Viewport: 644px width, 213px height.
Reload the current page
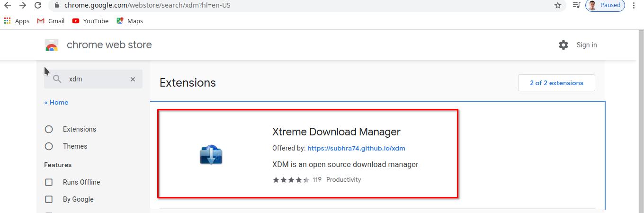tap(38, 5)
